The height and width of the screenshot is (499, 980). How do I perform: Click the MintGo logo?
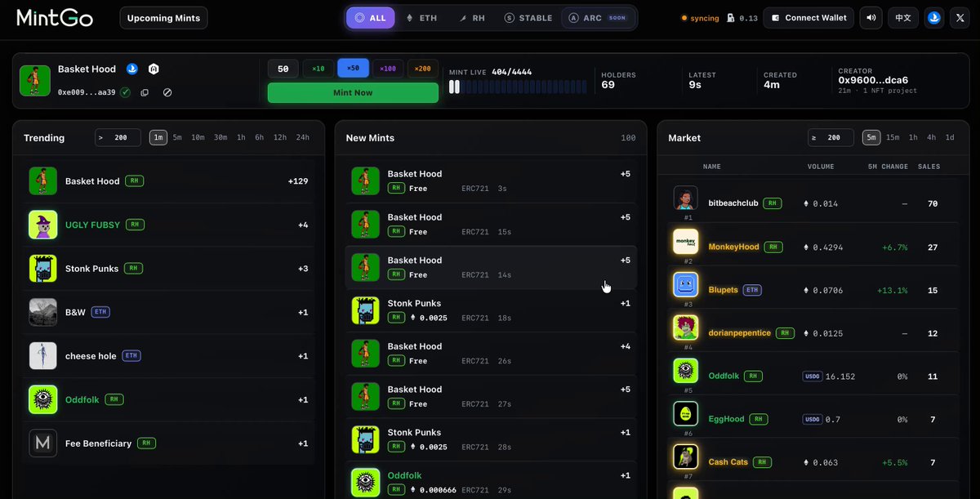coord(55,18)
